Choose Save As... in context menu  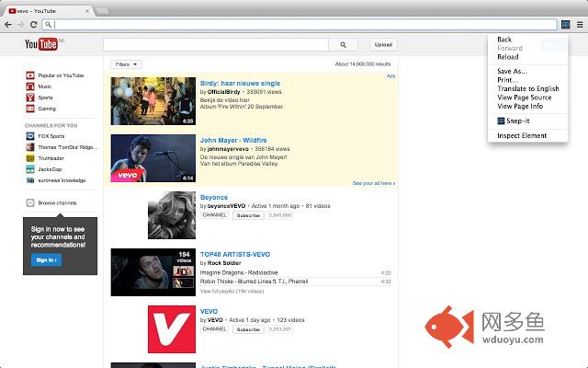(x=513, y=71)
